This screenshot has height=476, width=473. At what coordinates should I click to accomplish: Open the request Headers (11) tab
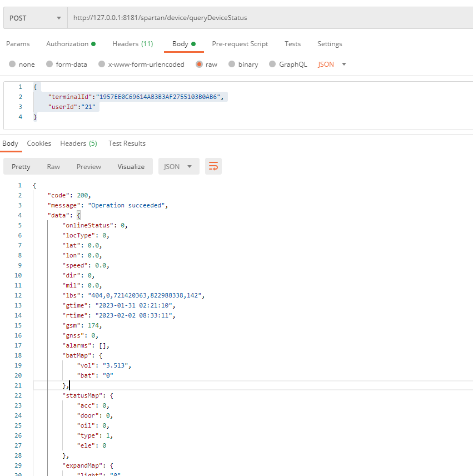132,44
